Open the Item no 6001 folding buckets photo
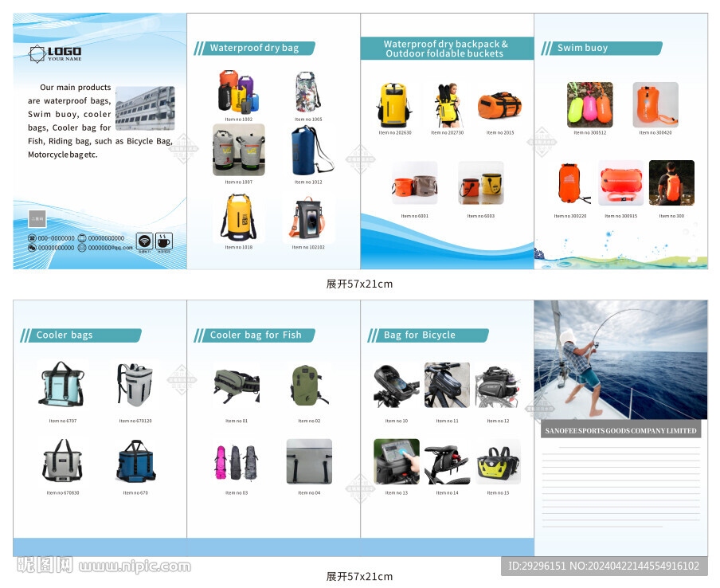720x588 pixels. (x=415, y=183)
